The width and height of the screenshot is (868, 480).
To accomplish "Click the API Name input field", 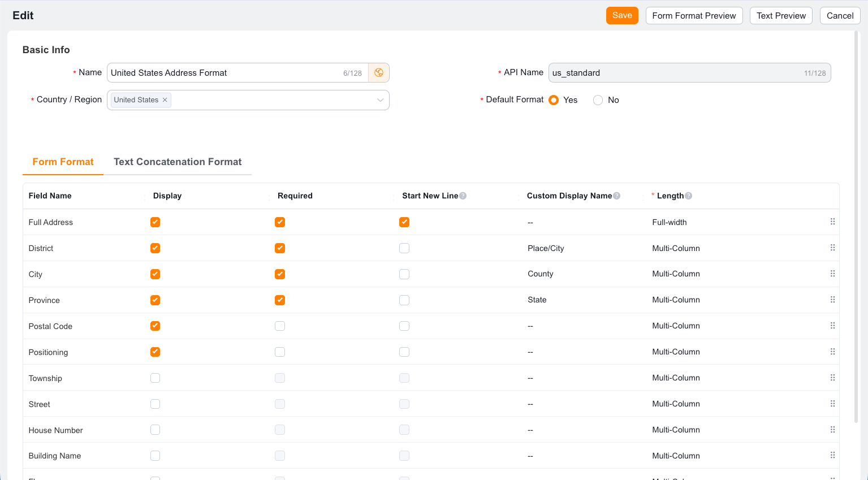I will 689,73.
